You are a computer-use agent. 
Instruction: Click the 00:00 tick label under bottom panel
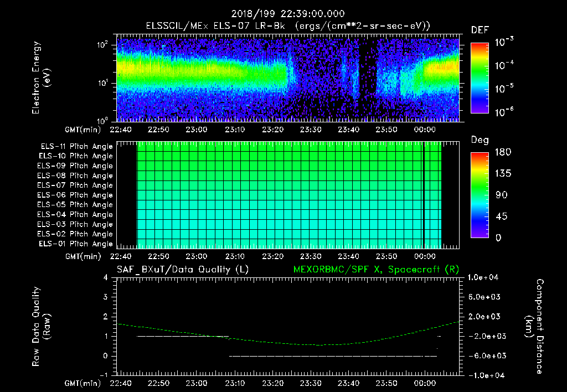tap(425, 383)
